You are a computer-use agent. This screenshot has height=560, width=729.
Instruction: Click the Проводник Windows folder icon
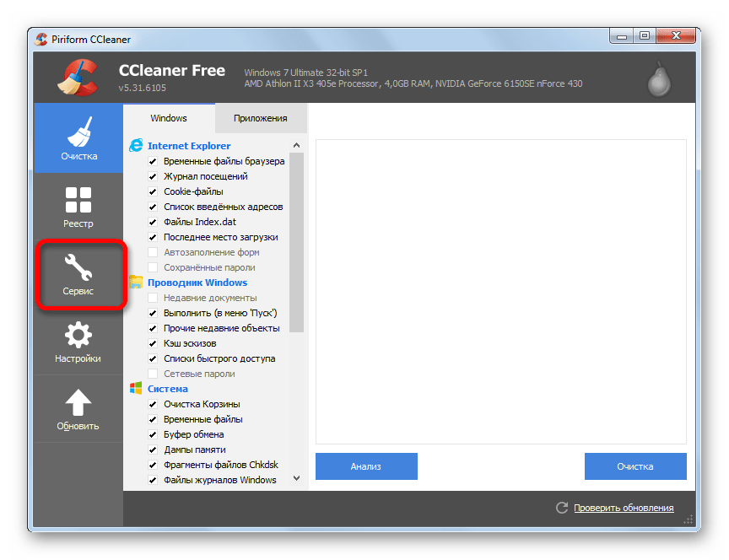[136, 282]
